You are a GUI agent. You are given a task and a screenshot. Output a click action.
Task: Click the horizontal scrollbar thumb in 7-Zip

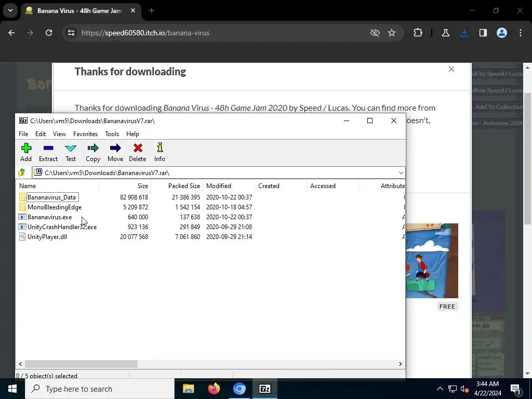[81, 364]
